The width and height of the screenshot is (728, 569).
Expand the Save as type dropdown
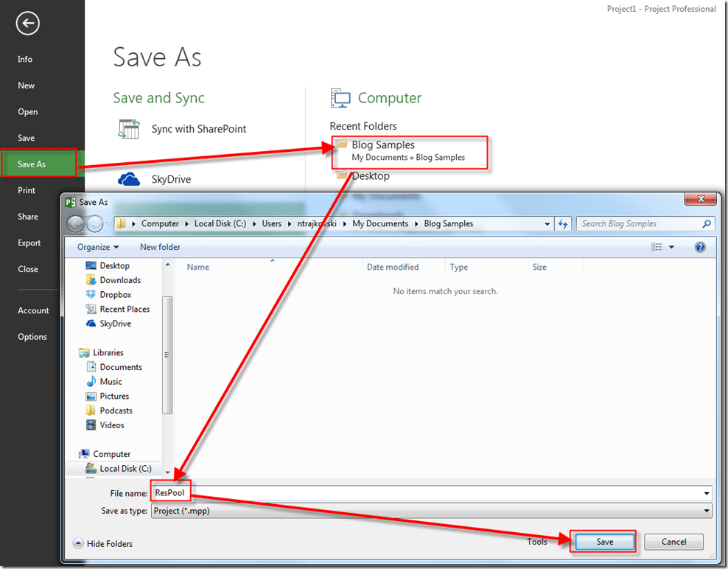pos(707,510)
